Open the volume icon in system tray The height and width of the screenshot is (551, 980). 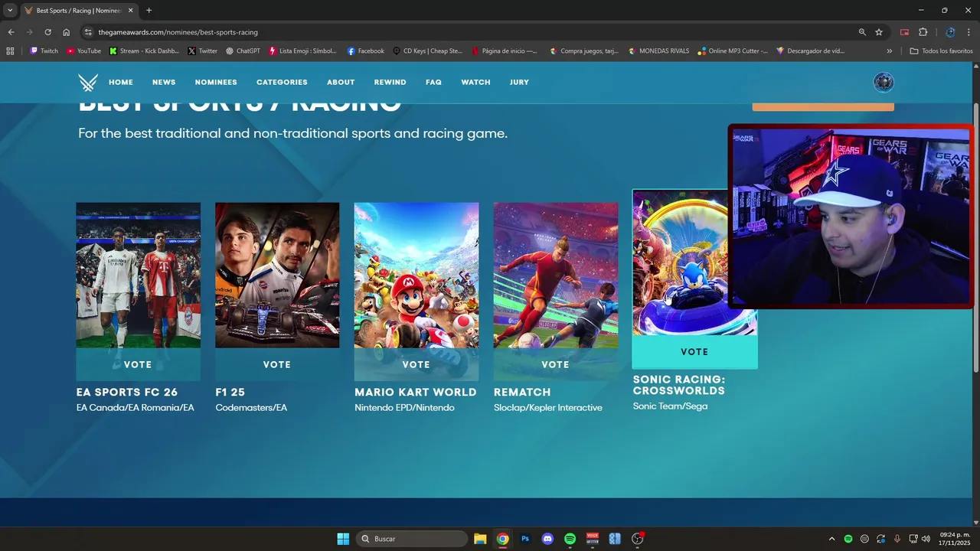coord(926,539)
